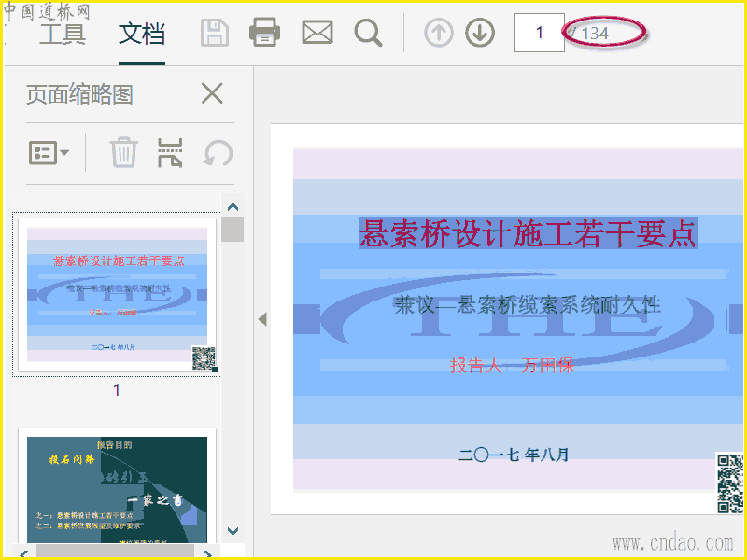Close the 页面缩略图 panel
This screenshot has width=747, height=560.
point(212,92)
